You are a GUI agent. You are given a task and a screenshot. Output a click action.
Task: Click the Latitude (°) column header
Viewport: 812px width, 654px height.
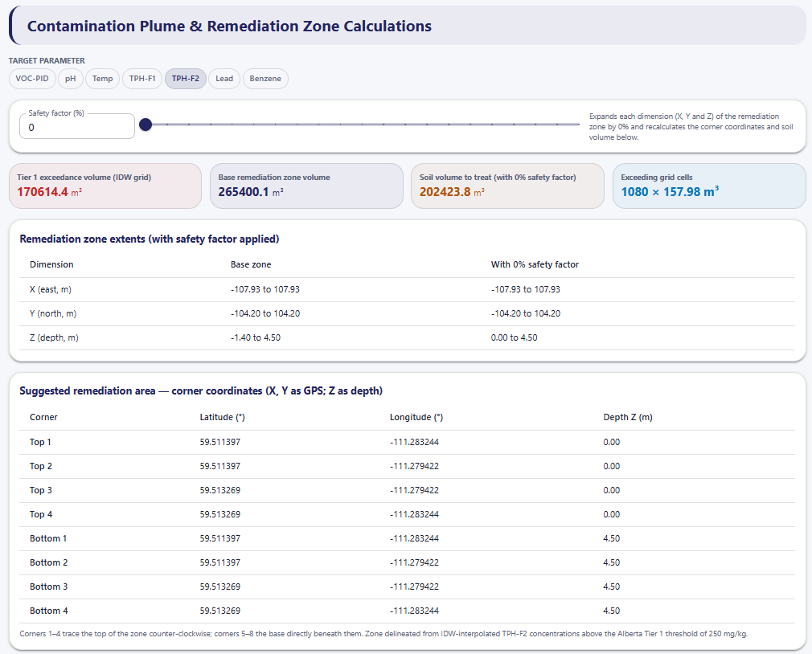(x=222, y=417)
